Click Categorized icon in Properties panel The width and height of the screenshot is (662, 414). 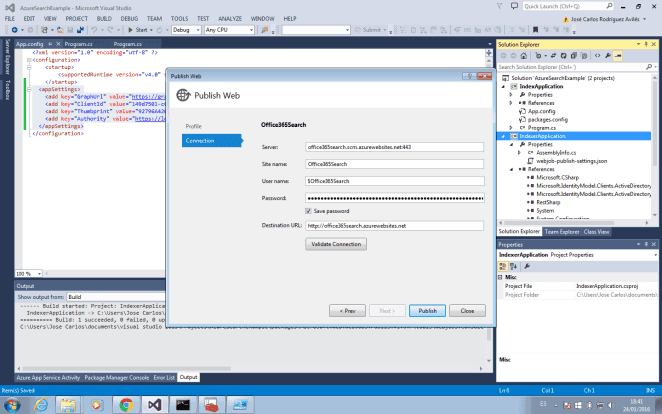click(x=502, y=266)
